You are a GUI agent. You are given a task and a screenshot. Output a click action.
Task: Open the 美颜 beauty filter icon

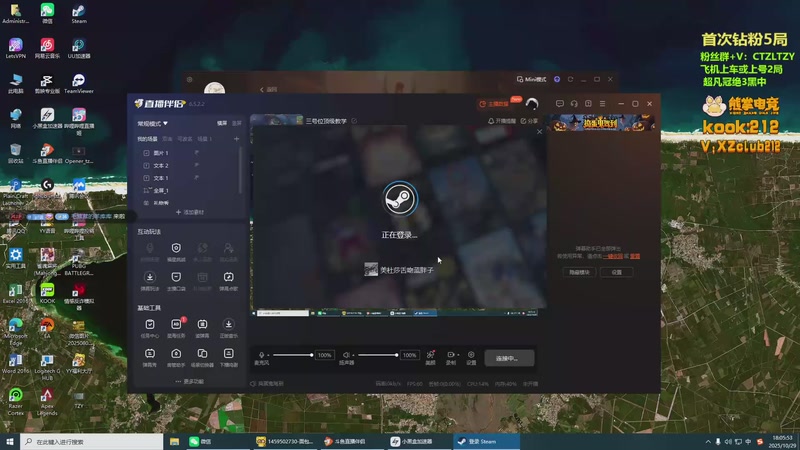(431, 355)
